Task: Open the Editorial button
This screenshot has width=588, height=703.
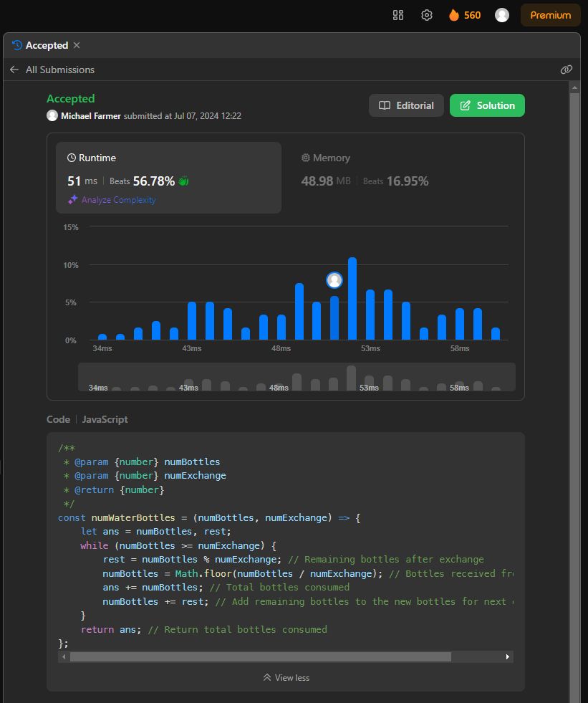Action: tap(406, 105)
